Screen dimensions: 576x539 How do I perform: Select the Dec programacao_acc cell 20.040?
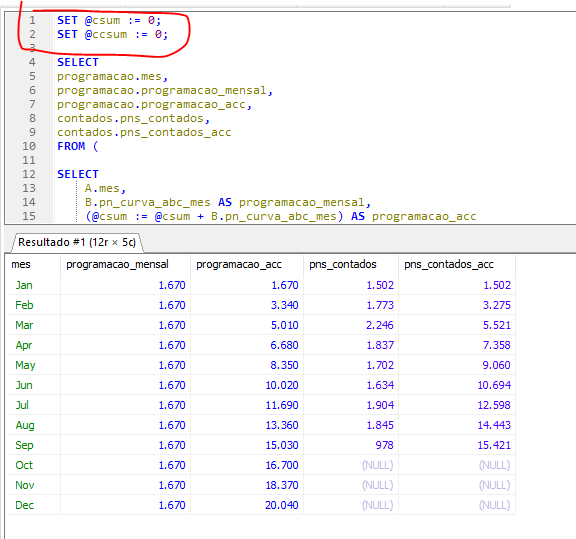tap(247, 505)
